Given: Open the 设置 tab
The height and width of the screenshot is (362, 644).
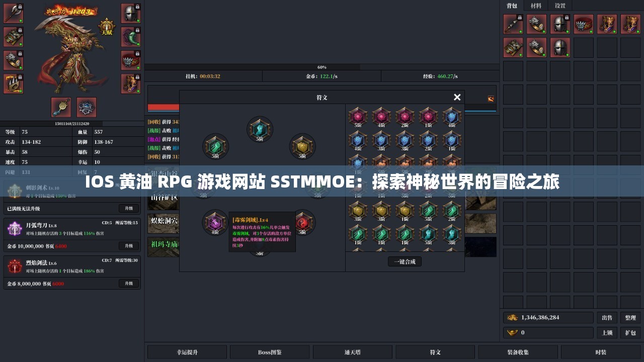Looking at the screenshot, I should click(560, 6).
